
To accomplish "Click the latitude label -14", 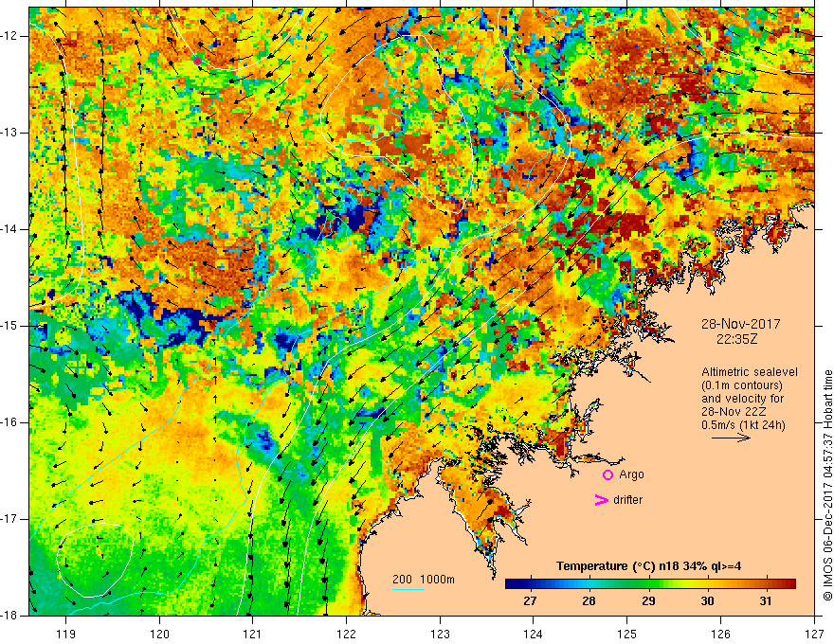I will pos(10,229).
